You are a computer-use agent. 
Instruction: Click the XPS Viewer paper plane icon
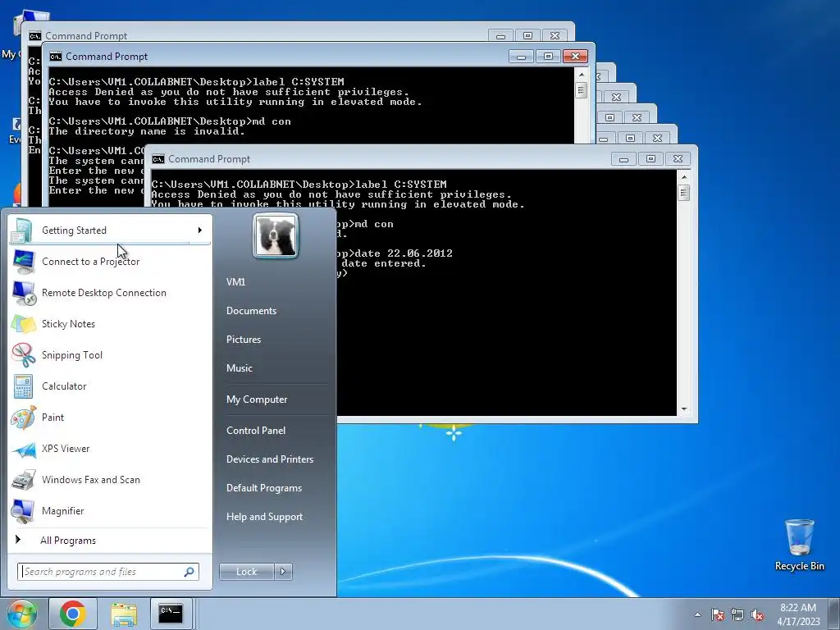point(24,449)
